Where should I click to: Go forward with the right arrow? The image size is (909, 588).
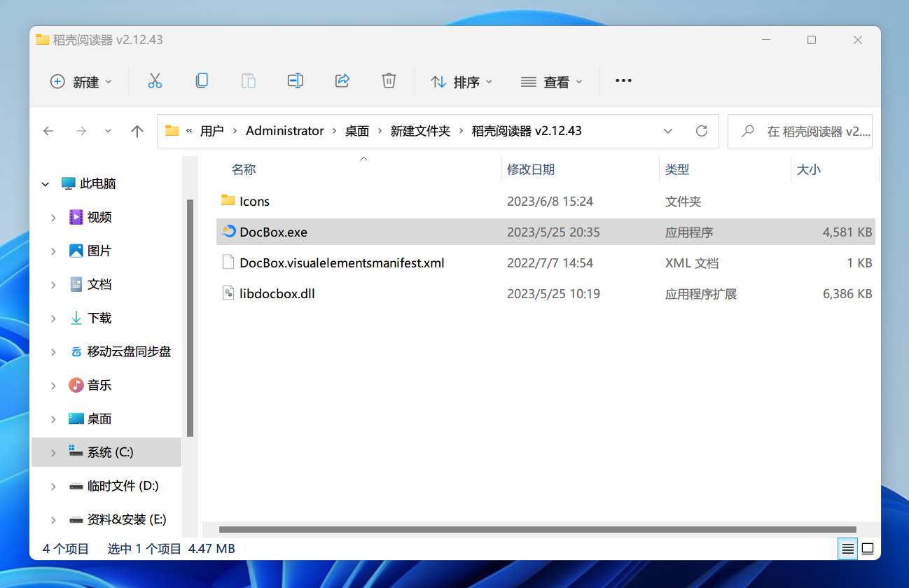81,131
